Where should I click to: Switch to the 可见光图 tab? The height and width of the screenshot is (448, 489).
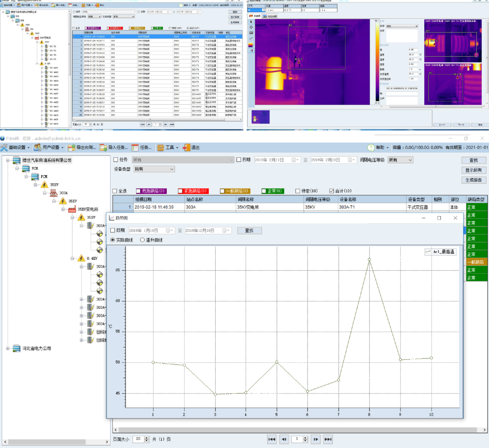270,16
